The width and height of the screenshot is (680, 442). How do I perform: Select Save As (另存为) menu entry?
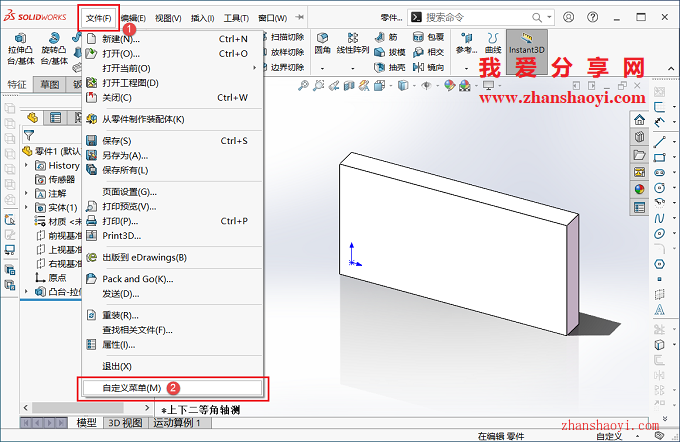173,155
